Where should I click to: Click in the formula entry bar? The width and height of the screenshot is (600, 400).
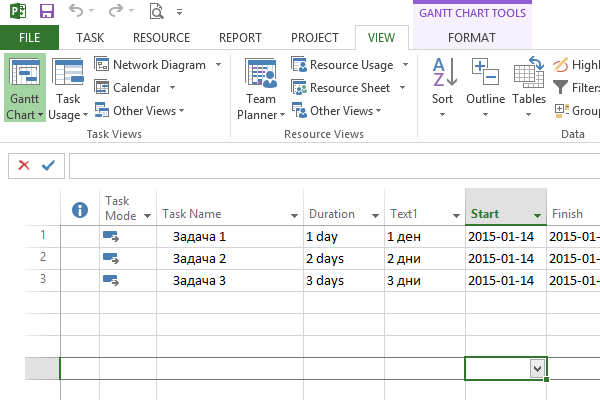coord(330,165)
